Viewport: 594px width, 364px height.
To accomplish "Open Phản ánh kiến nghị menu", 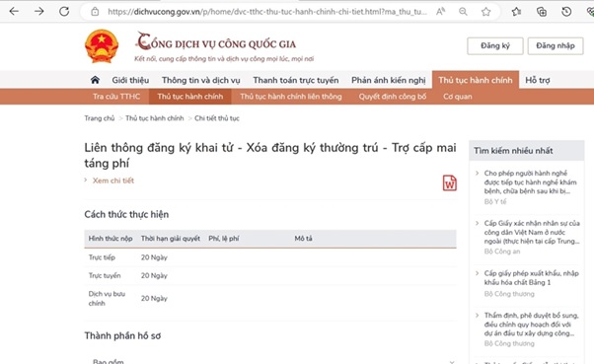I will click(x=389, y=80).
